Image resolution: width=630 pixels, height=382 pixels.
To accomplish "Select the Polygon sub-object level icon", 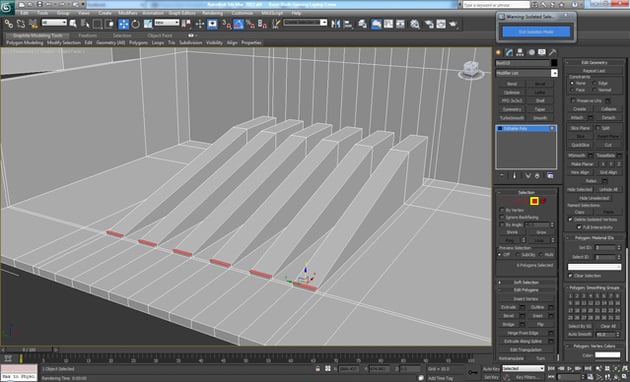I will click(x=534, y=201).
